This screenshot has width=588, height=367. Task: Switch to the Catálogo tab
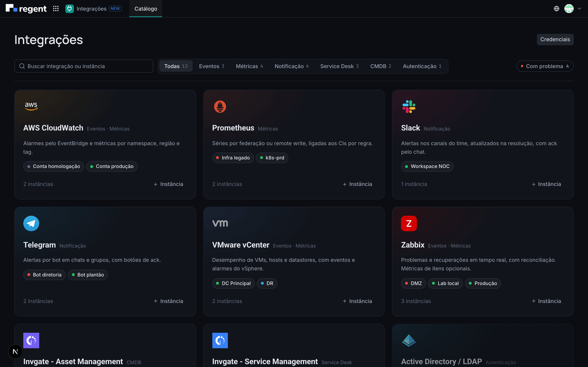click(146, 9)
